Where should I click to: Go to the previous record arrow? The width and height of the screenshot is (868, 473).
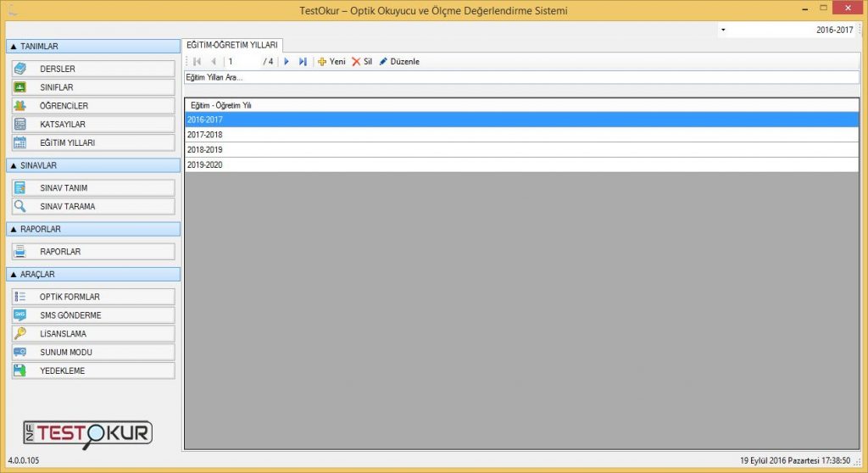point(214,62)
